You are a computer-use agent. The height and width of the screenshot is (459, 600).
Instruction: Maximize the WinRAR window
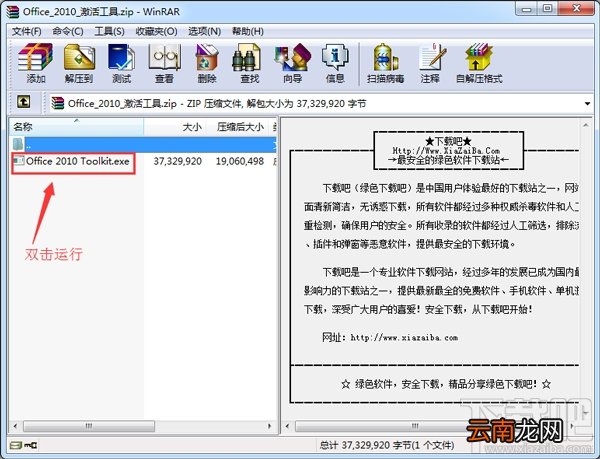tap(548, 9)
